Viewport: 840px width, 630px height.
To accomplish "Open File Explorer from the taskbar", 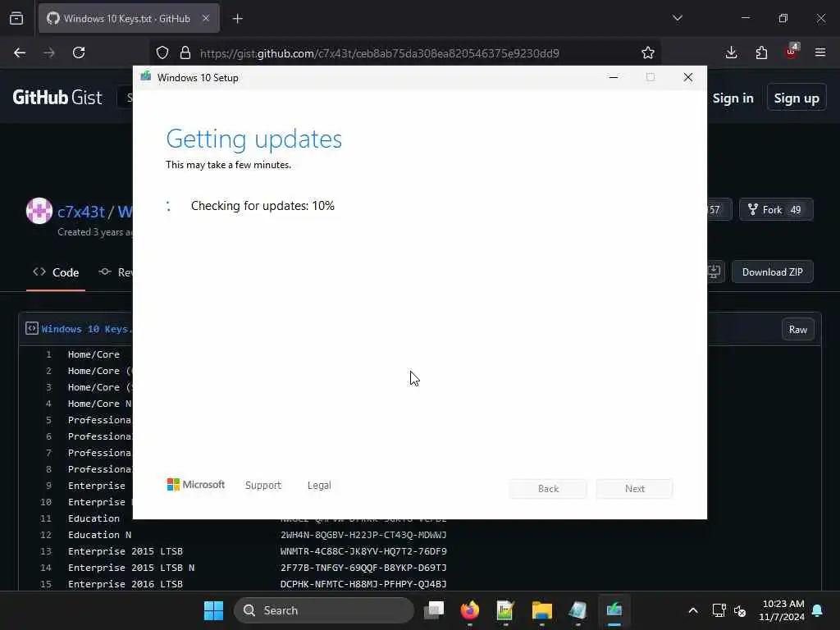I will (x=541, y=610).
